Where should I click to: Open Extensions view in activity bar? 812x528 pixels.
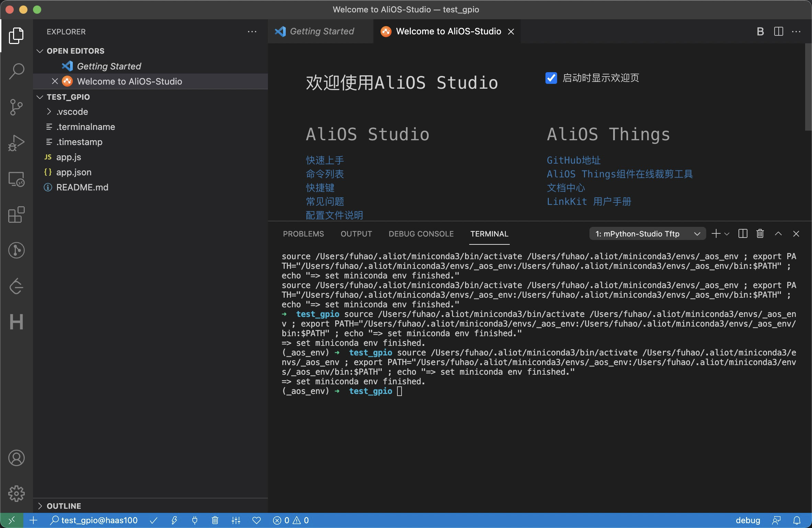pos(16,214)
